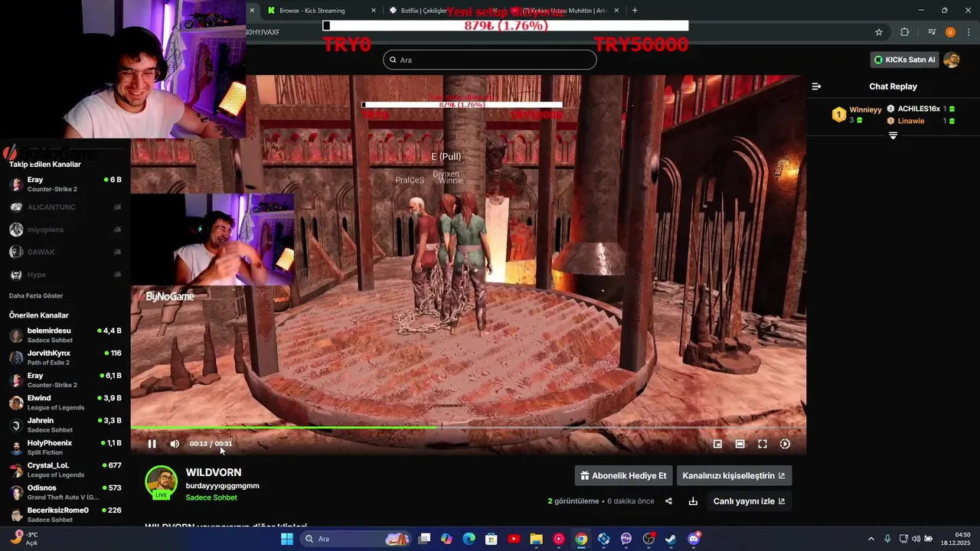Close the Muhittin tab
Image resolution: width=980 pixels, height=551 pixels.
point(616,11)
